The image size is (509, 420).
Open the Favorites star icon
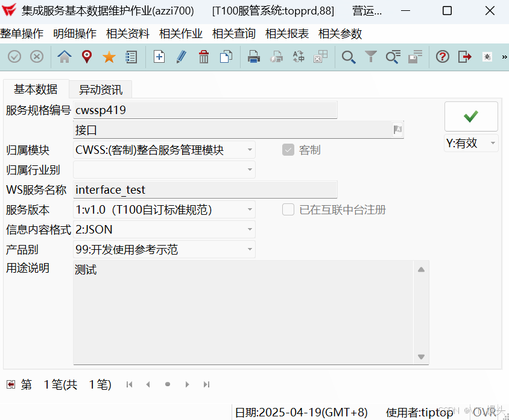109,56
